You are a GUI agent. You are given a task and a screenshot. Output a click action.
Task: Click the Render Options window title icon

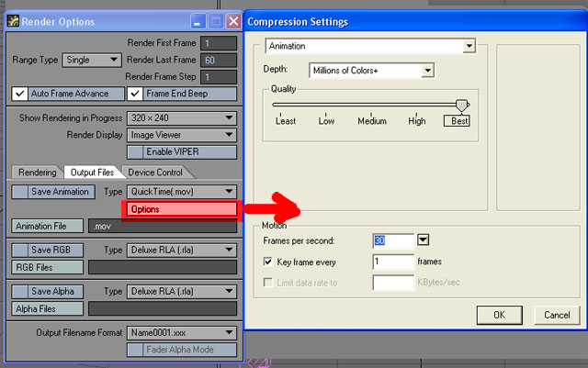(x=13, y=21)
